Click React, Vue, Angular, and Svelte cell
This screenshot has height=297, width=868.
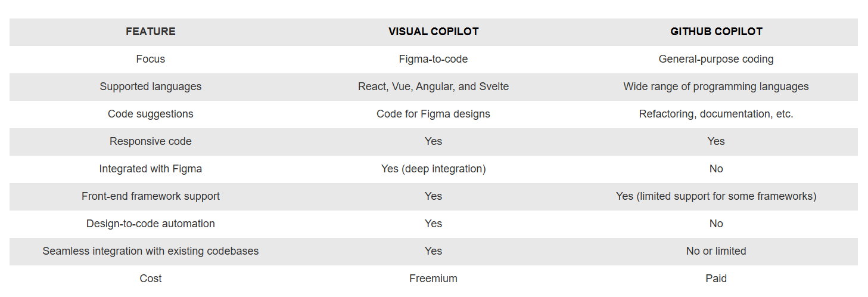[433, 86]
